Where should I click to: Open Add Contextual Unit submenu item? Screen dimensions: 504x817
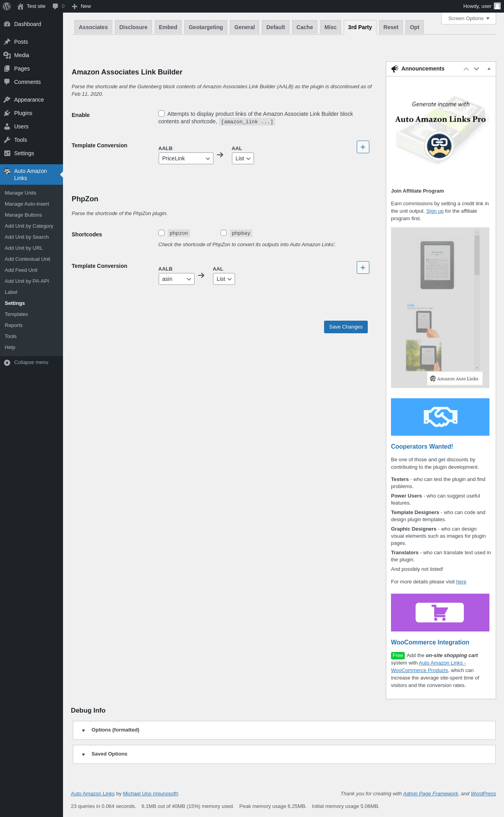[28, 259]
